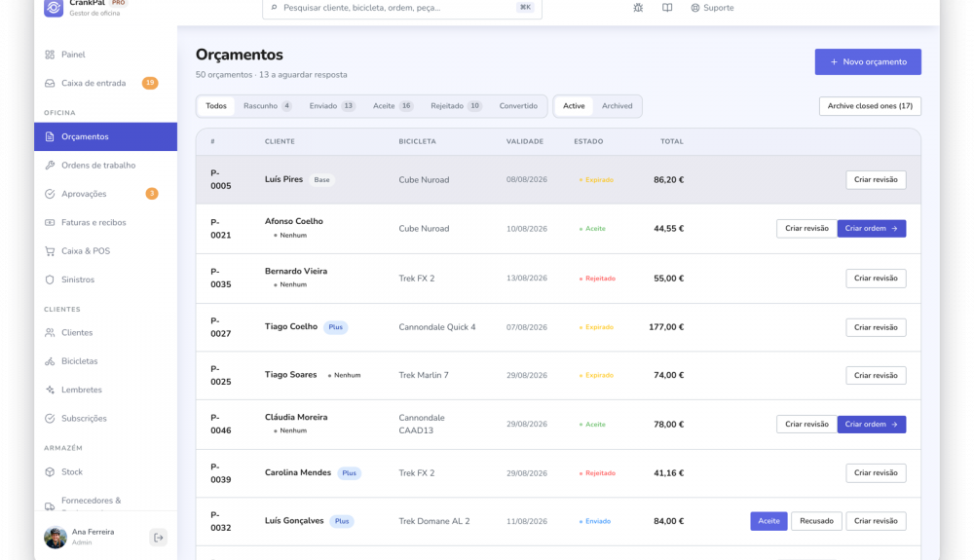
Task: Select the Rascunho filter tab
Action: click(x=267, y=105)
